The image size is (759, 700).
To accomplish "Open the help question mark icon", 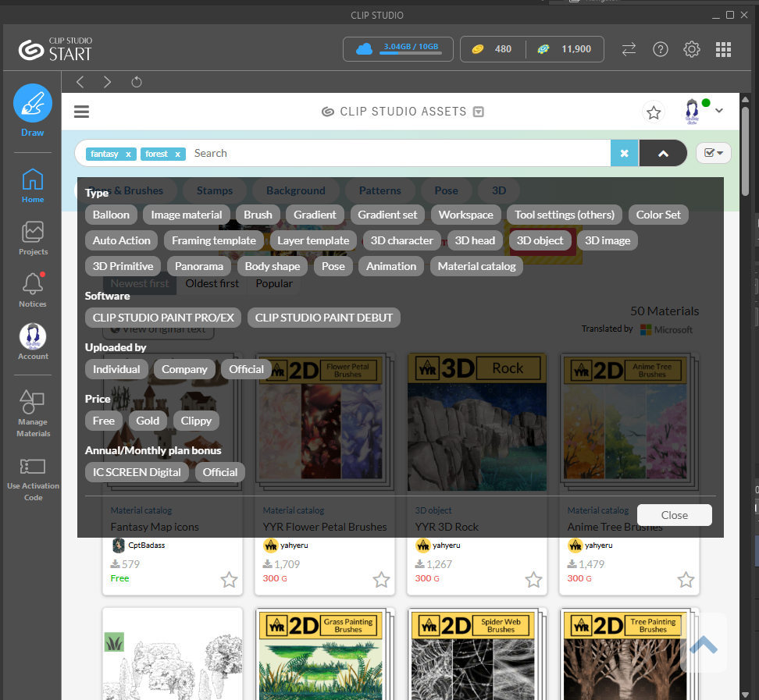I will [x=661, y=49].
